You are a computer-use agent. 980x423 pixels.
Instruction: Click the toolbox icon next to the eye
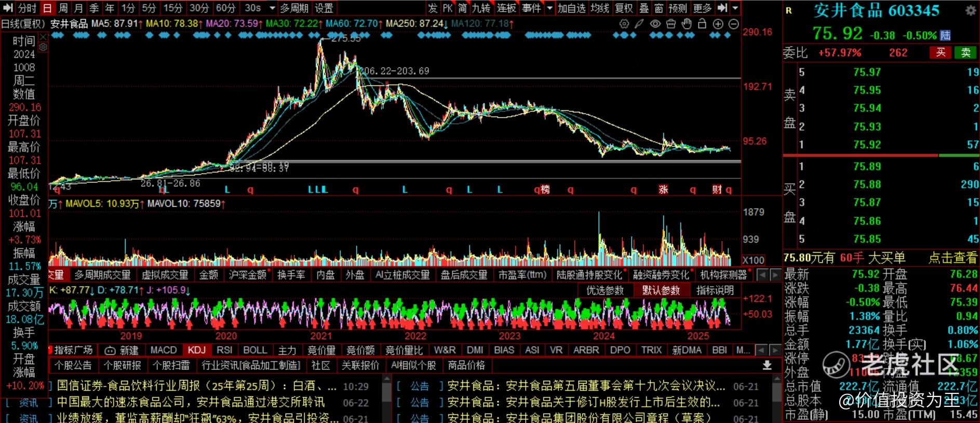pos(671,24)
